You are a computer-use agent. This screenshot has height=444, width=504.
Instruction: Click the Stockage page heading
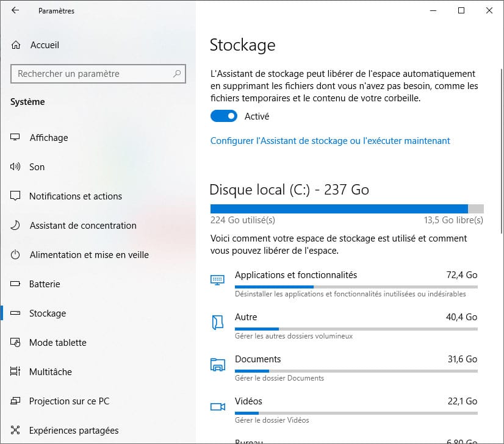243,45
